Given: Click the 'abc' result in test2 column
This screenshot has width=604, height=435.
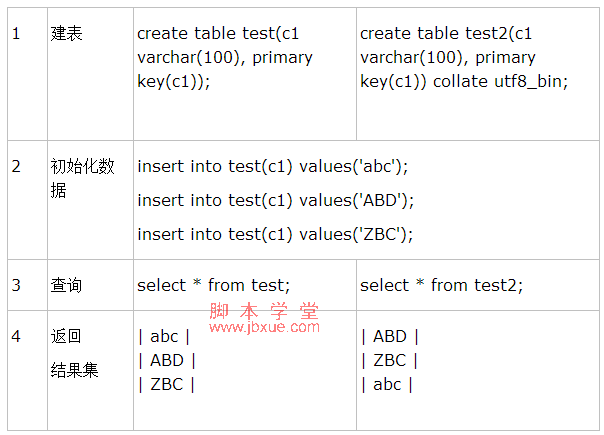Looking at the screenshot, I should [x=387, y=384].
